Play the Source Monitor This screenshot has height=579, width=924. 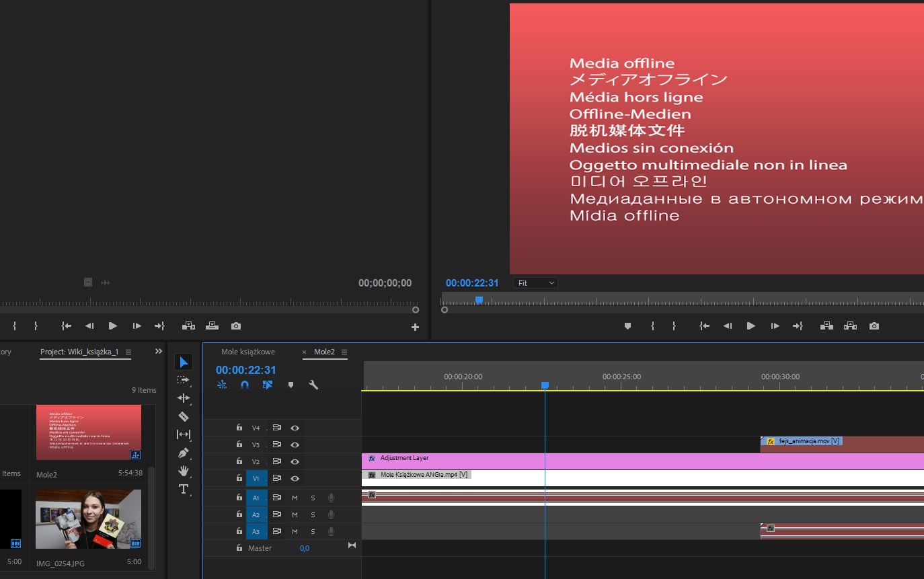point(113,326)
